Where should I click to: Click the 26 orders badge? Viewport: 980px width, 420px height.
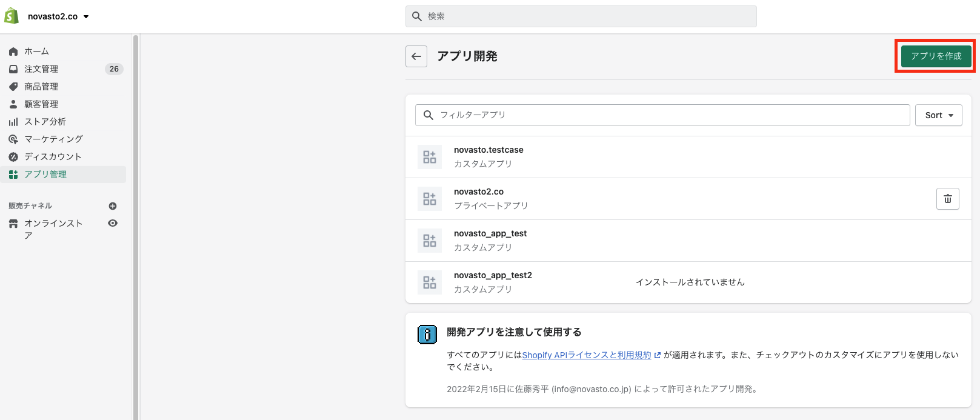point(114,69)
